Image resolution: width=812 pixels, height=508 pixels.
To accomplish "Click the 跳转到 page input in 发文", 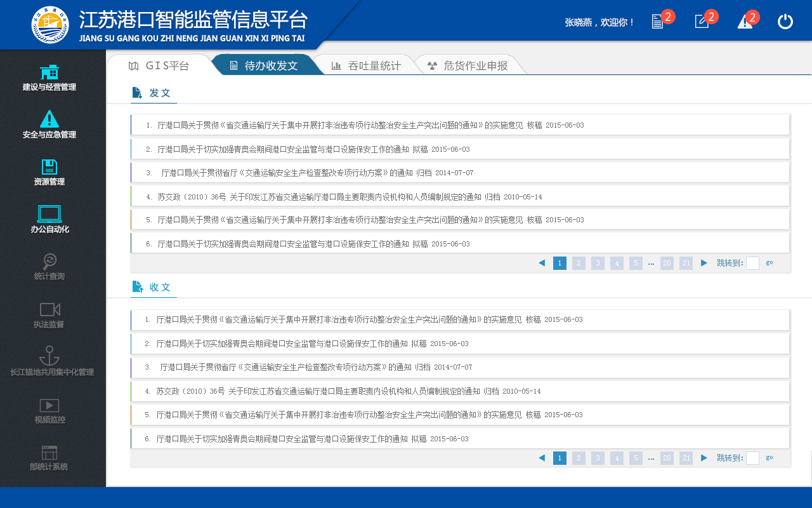I will click(752, 263).
